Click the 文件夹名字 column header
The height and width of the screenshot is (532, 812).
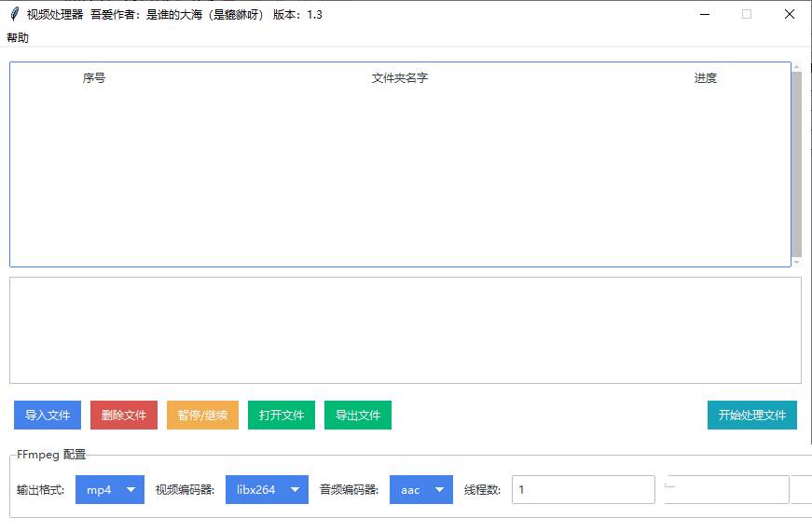click(399, 78)
